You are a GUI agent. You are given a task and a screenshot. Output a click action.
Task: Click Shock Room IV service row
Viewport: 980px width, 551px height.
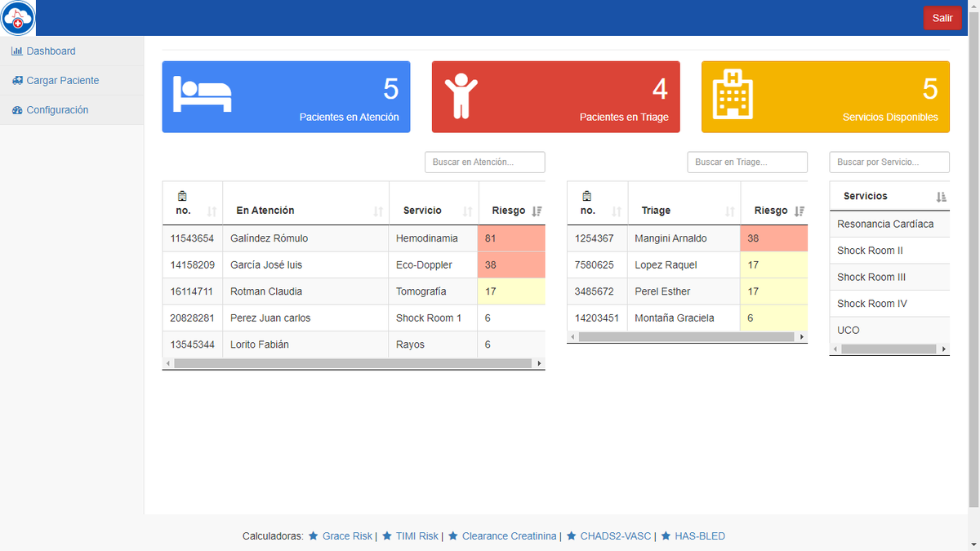click(889, 303)
